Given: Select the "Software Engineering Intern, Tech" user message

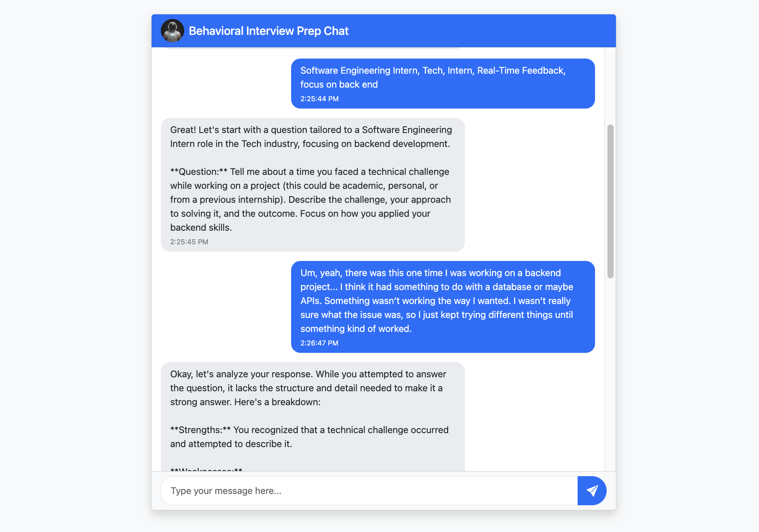Looking at the screenshot, I should point(433,71).
